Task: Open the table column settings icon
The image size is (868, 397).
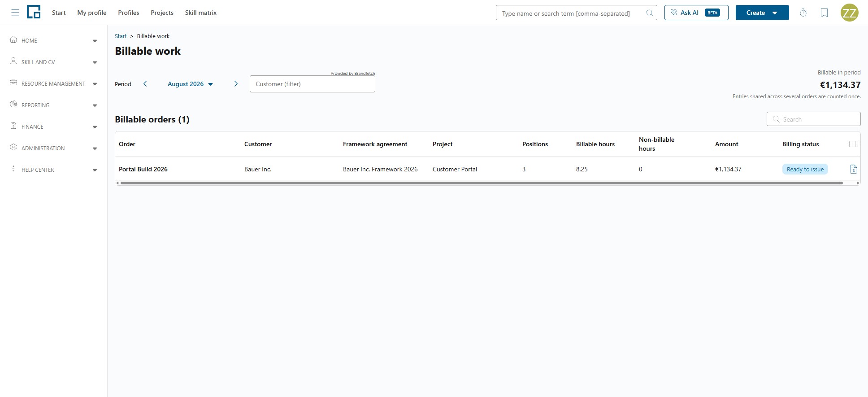Action: 854,144
